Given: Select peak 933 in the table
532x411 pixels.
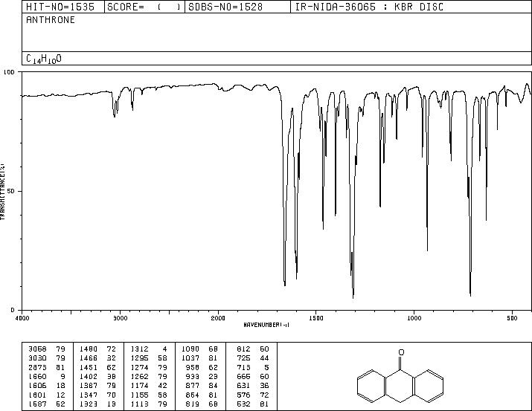Looking at the screenshot, I should (193, 376).
